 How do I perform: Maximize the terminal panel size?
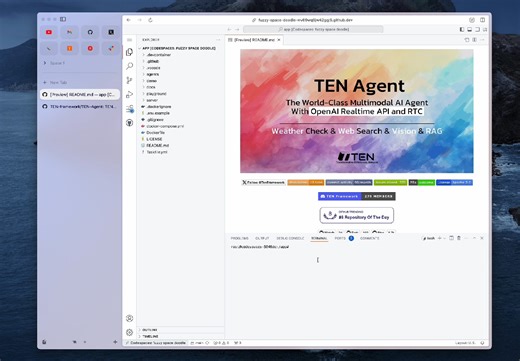point(474,238)
